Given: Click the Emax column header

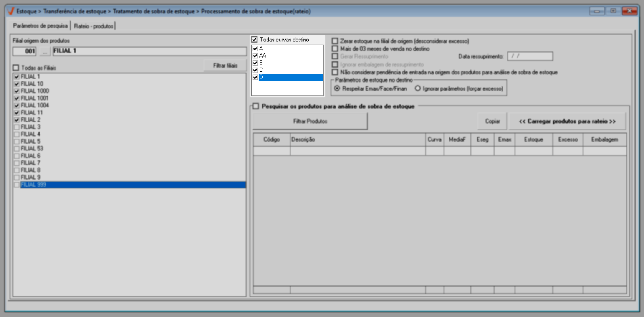Looking at the screenshot, I should coord(505,140).
